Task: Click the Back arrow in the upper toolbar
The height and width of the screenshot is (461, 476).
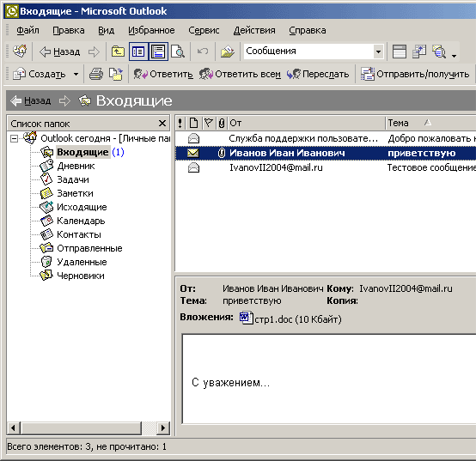Action: pos(60,52)
